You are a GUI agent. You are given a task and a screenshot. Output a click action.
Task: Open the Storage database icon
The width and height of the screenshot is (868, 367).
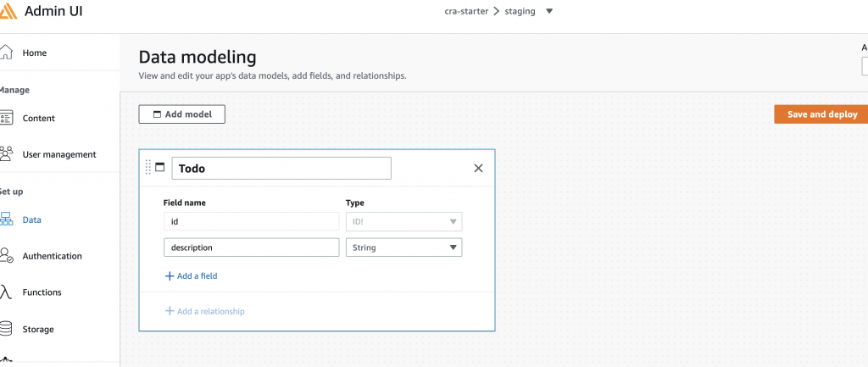coord(6,329)
